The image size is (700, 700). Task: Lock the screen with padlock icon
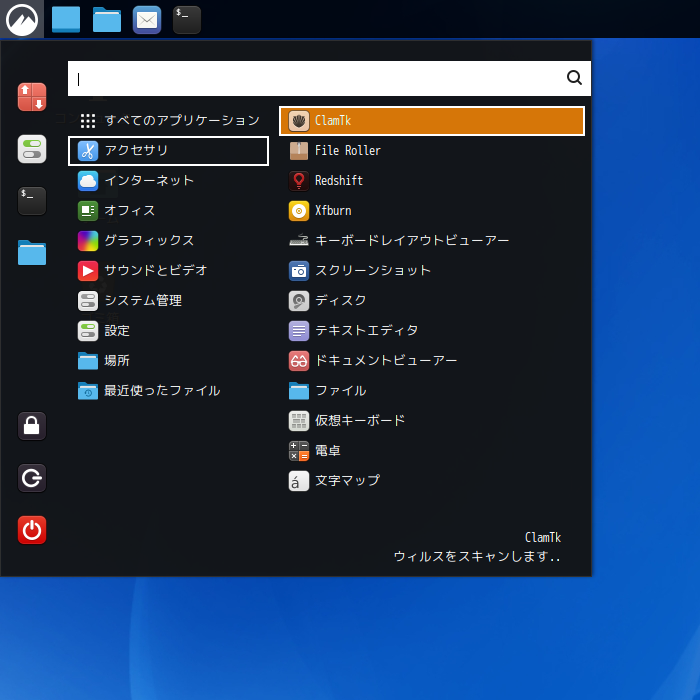click(32, 426)
